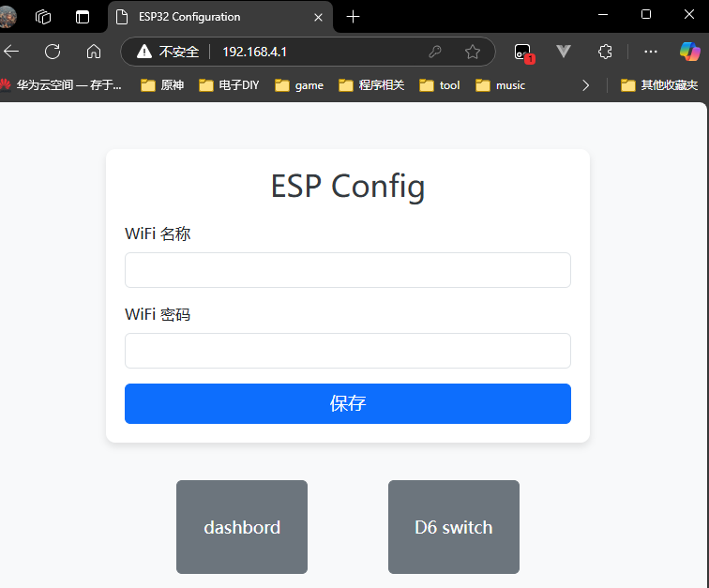Open the dashbord button
Image resolution: width=709 pixels, height=588 pixels.
(242, 527)
